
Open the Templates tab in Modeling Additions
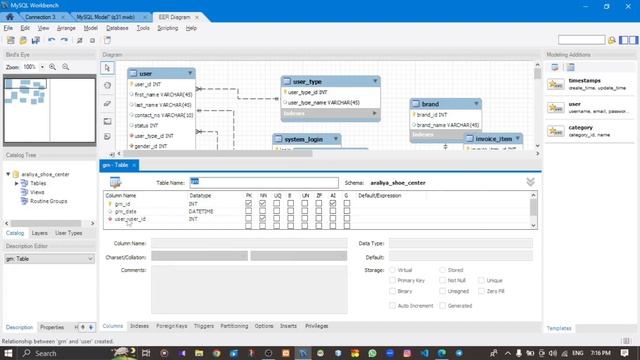559,328
